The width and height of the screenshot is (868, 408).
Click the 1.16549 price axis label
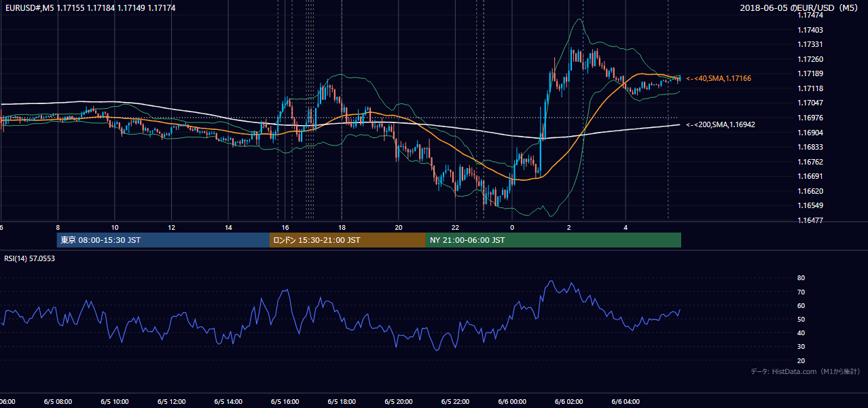(x=810, y=205)
